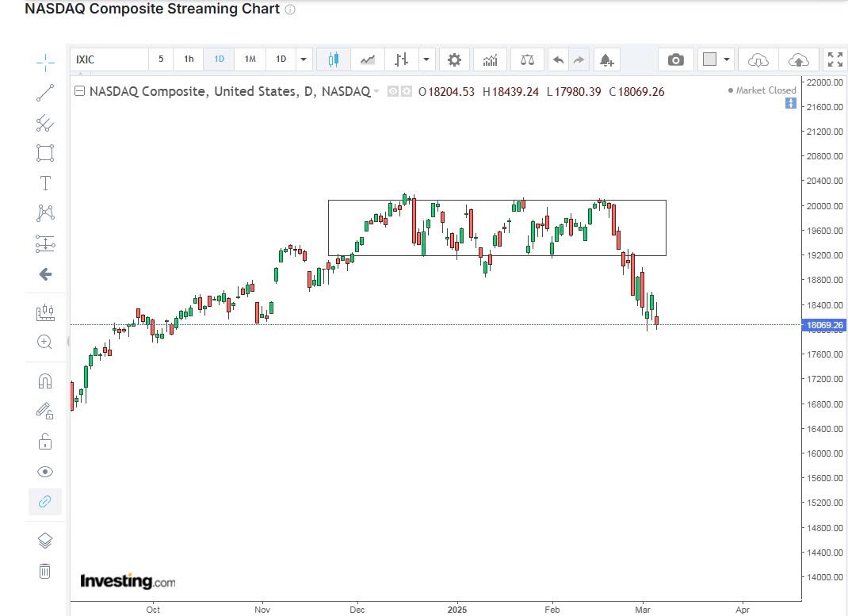Viewport: 848px width, 616px height.
Task: Click the load chart cloud download icon
Action: click(758, 59)
